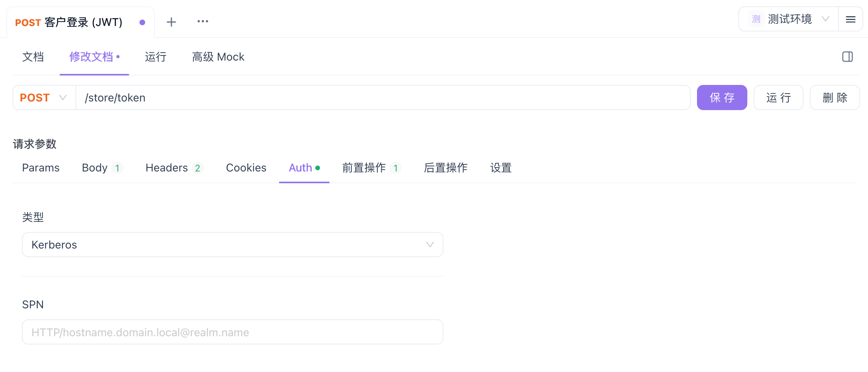This screenshot has width=868, height=372.
Task: Switch to the 设置 tab
Action: coord(501,168)
